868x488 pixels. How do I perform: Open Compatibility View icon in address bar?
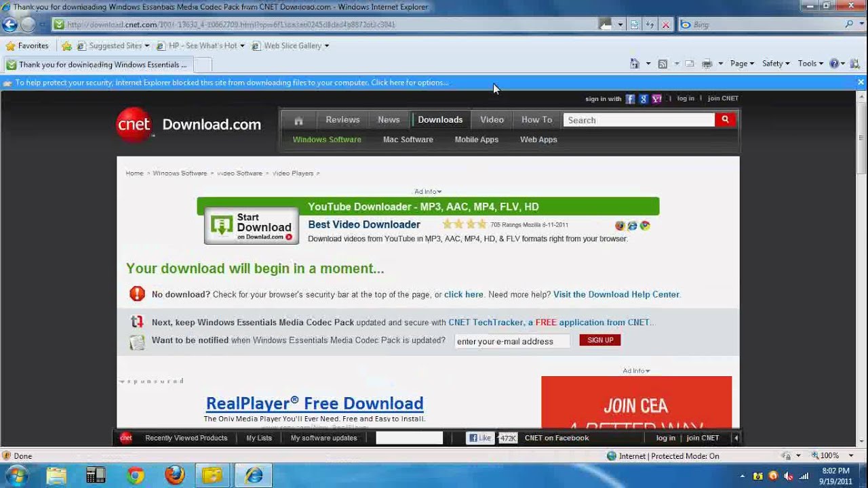point(635,24)
